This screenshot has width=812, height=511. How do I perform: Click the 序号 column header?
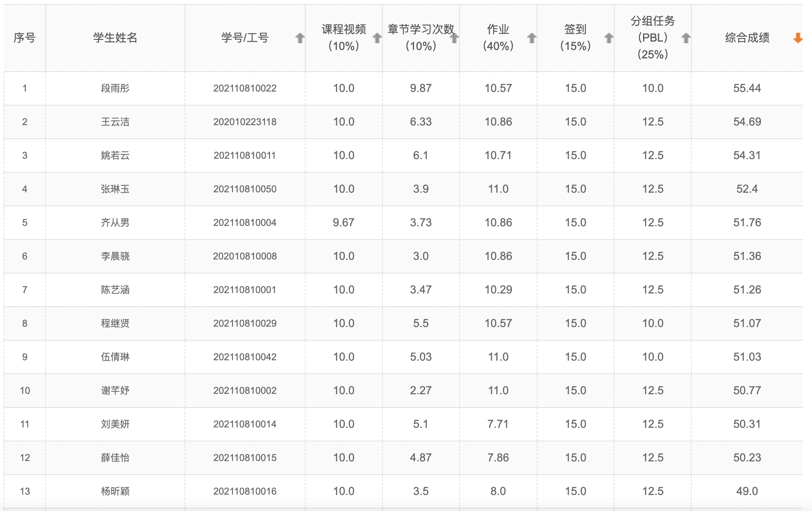coord(24,38)
